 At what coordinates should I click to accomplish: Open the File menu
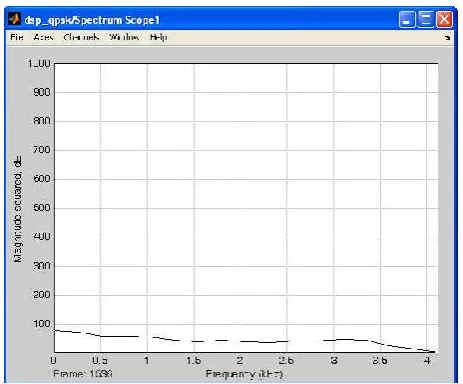17,37
